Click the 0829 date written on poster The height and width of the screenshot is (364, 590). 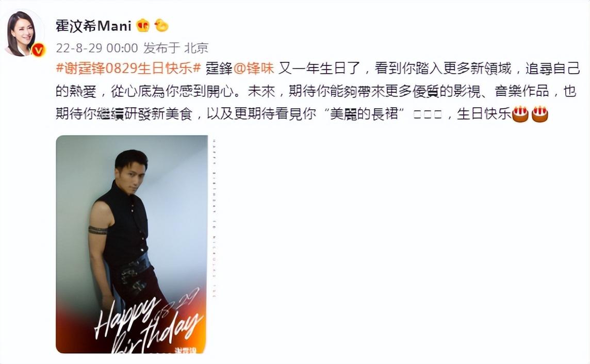180,303
